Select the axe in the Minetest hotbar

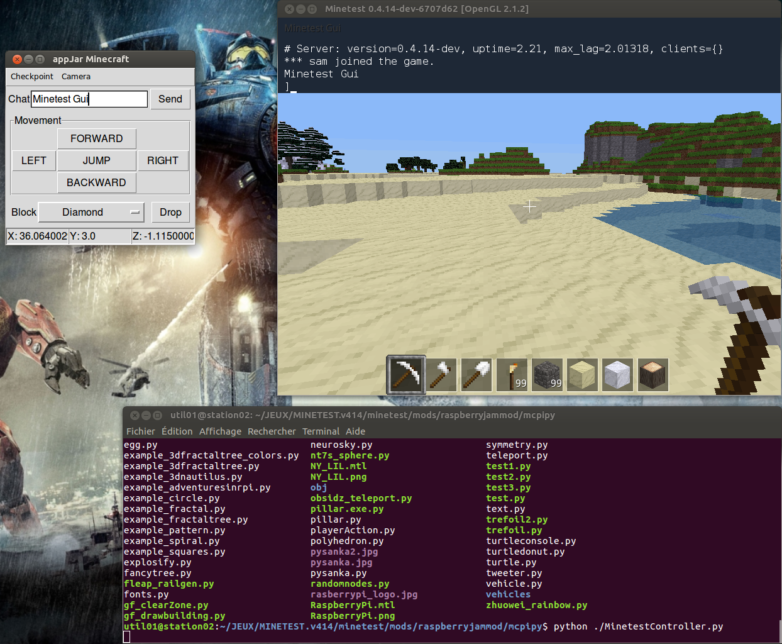(x=441, y=374)
